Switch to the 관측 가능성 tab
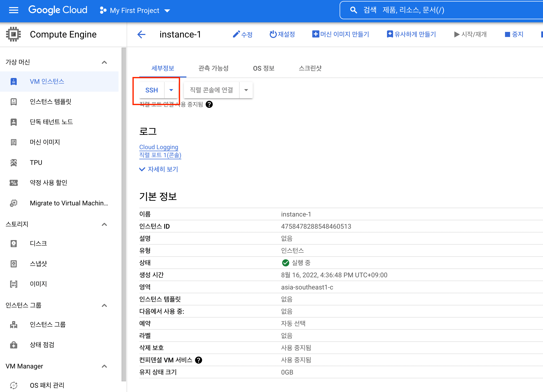Viewport: 543px width, 392px height. point(214,68)
